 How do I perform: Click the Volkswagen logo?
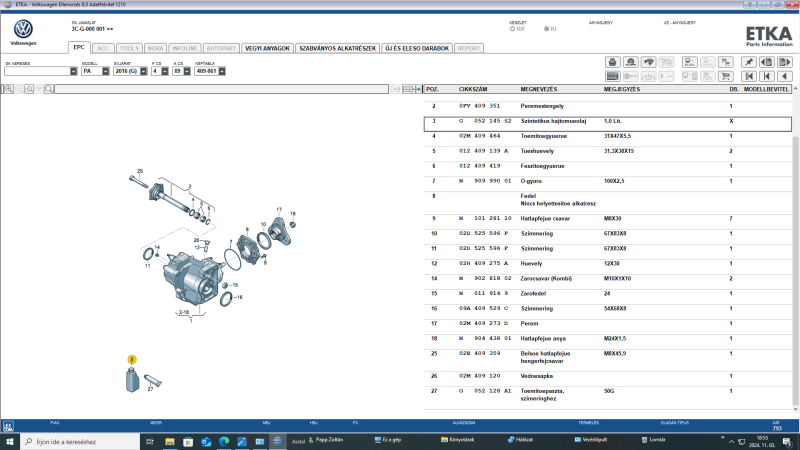pos(23,29)
